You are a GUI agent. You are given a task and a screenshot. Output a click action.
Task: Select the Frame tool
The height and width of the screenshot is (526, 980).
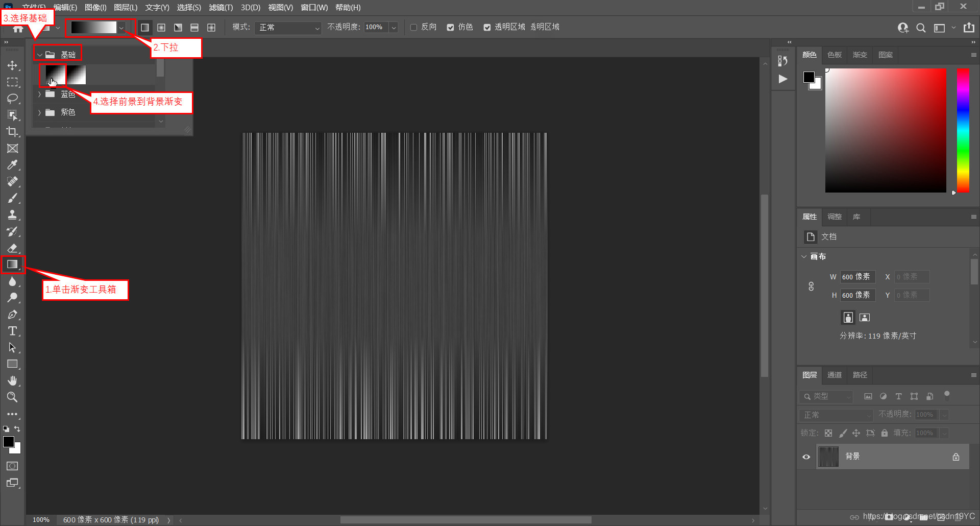pyautogui.click(x=12, y=148)
